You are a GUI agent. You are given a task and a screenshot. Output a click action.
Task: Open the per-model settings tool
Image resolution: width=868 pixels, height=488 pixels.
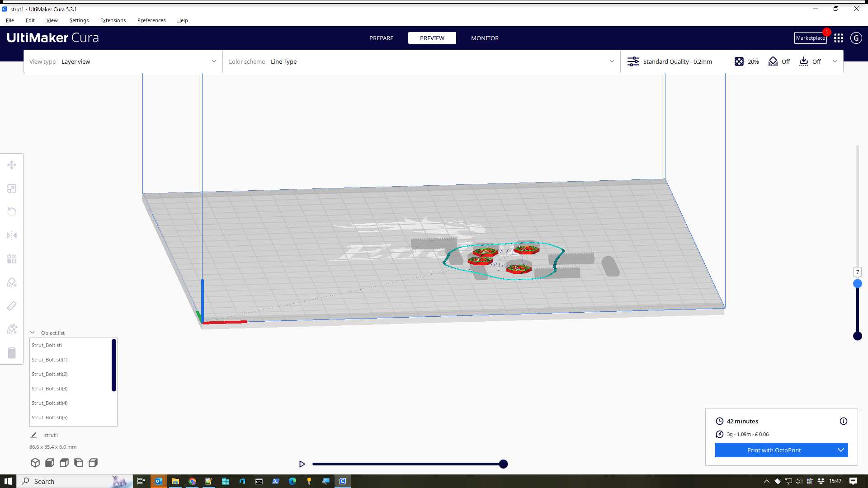click(x=11, y=258)
